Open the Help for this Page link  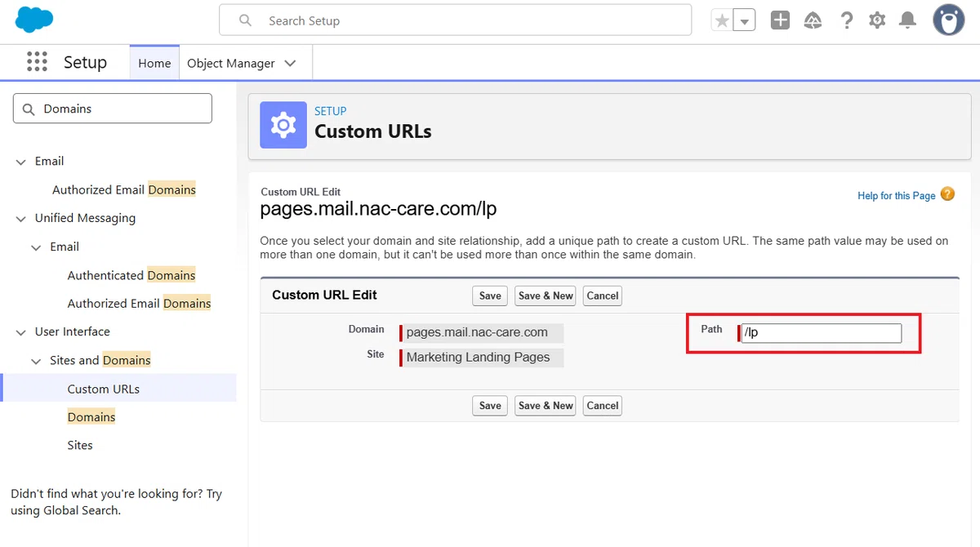click(896, 196)
